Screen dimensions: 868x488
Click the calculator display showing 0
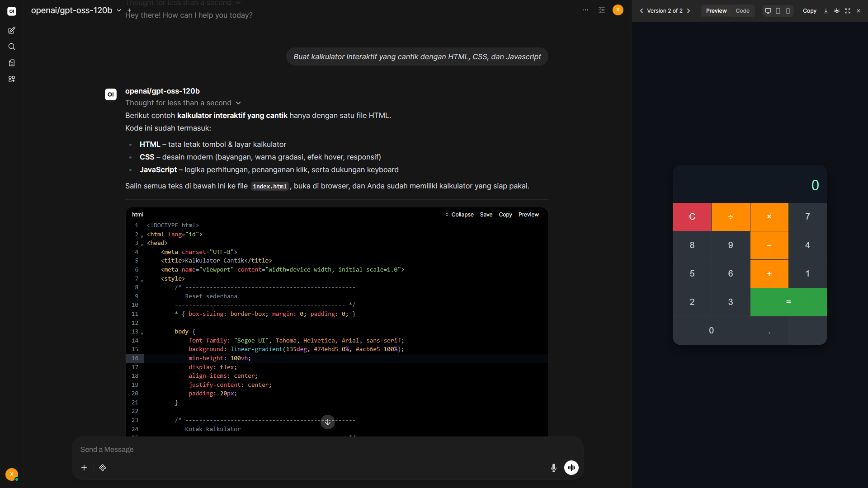(750, 184)
